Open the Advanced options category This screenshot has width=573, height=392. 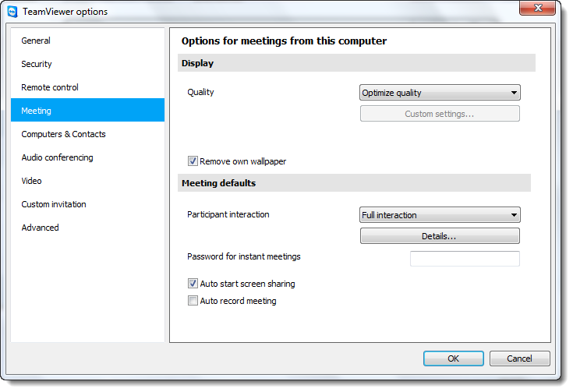87,228
